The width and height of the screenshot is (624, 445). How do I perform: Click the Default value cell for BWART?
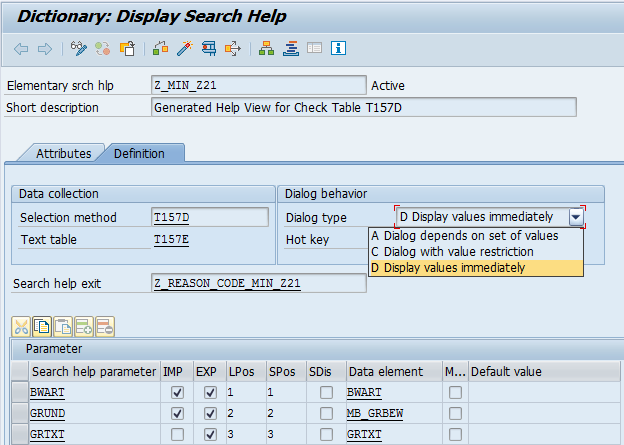tap(544, 392)
